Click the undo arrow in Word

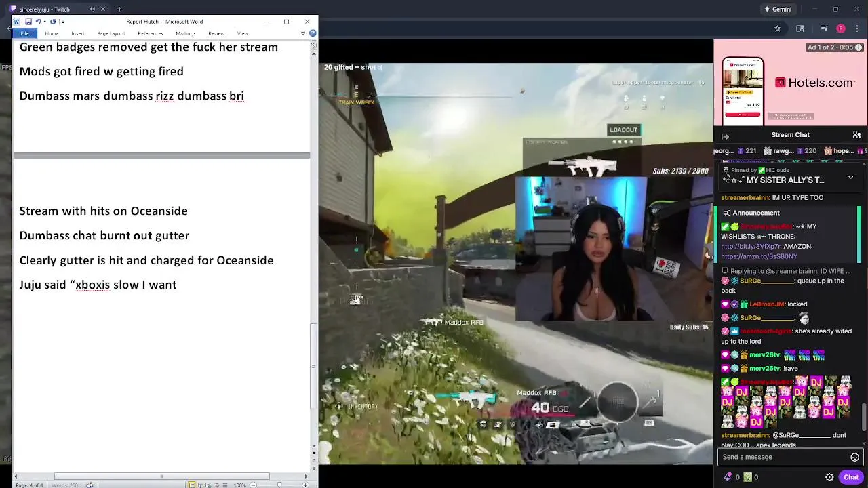pyautogui.click(x=38, y=22)
